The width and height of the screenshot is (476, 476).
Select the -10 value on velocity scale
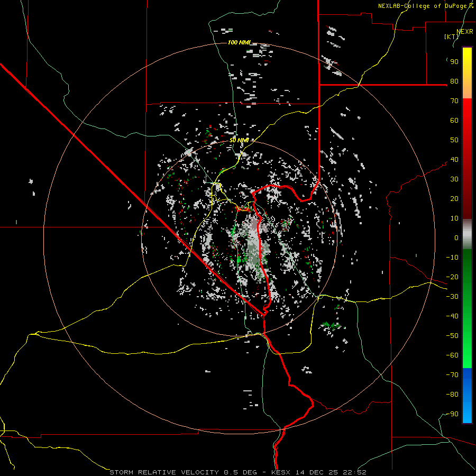(452, 258)
